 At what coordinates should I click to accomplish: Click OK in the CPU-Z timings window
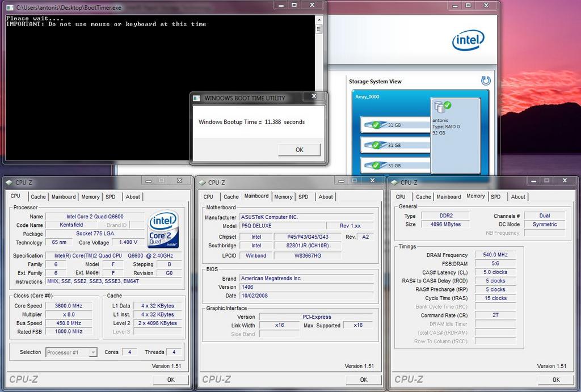click(x=556, y=380)
